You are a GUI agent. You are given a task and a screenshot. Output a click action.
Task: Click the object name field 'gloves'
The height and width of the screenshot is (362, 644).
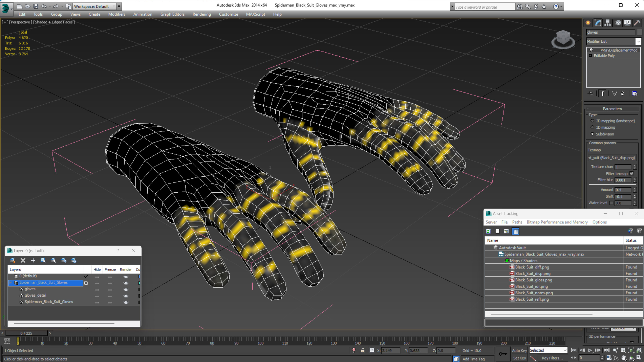click(x=611, y=32)
